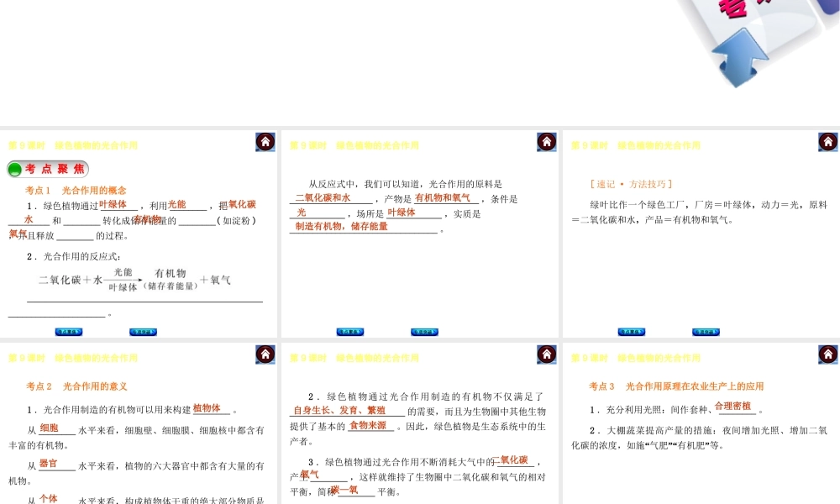Click right blue navigation button on 考点1 slide
Viewport: 840px width, 504px height.
click(143, 332)
